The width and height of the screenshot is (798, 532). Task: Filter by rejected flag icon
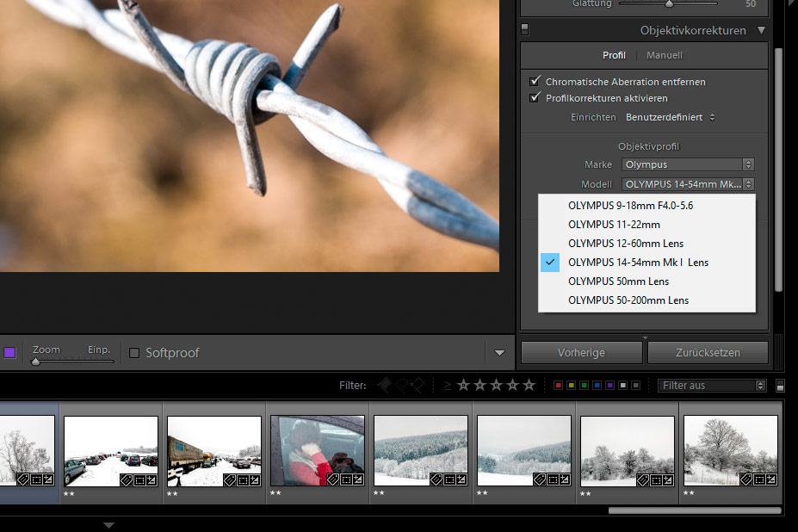(418, 386)
